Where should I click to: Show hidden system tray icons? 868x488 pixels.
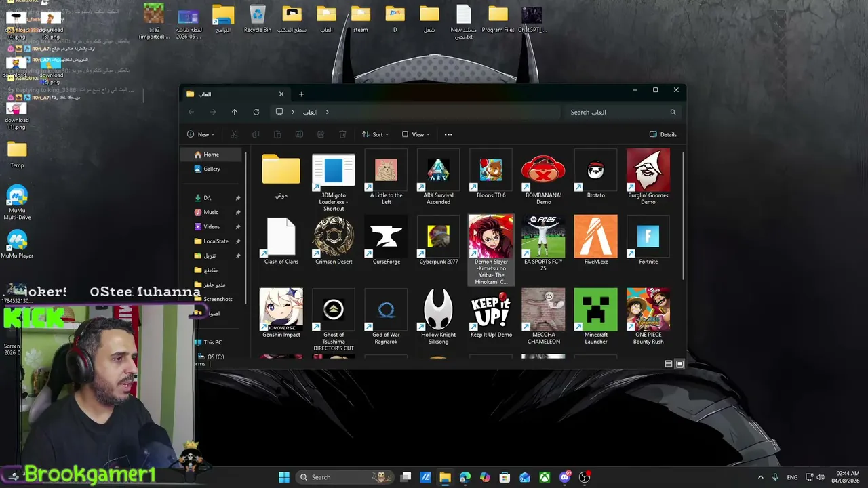point(760,477)
